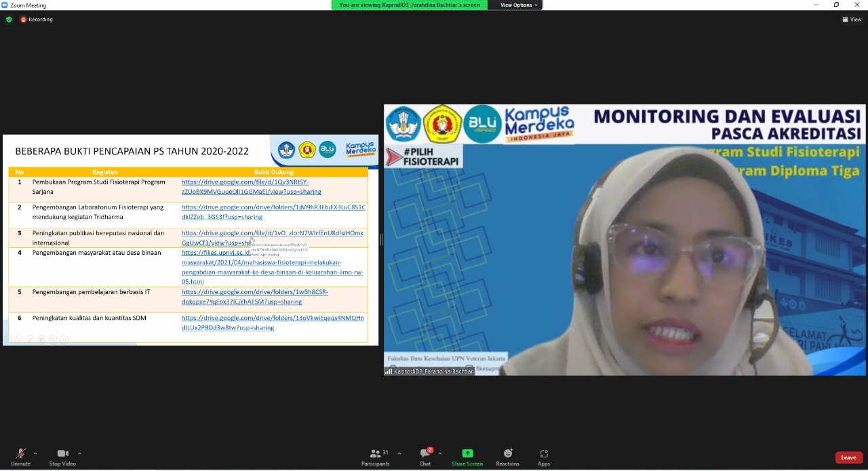Open the Reactions menu
The height and width of the screenshot is (471, 868).
[x=507, y=457]
